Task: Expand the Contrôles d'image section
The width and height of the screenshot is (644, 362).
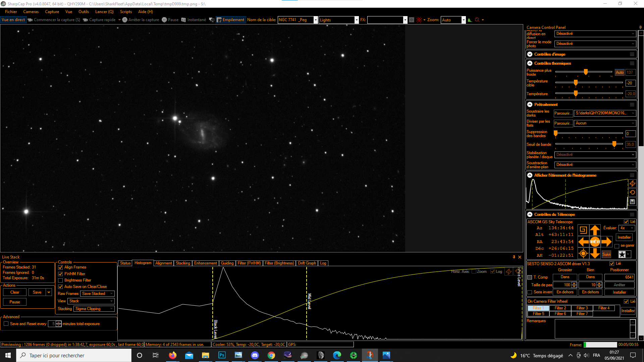Action: (x=530, y=54)
